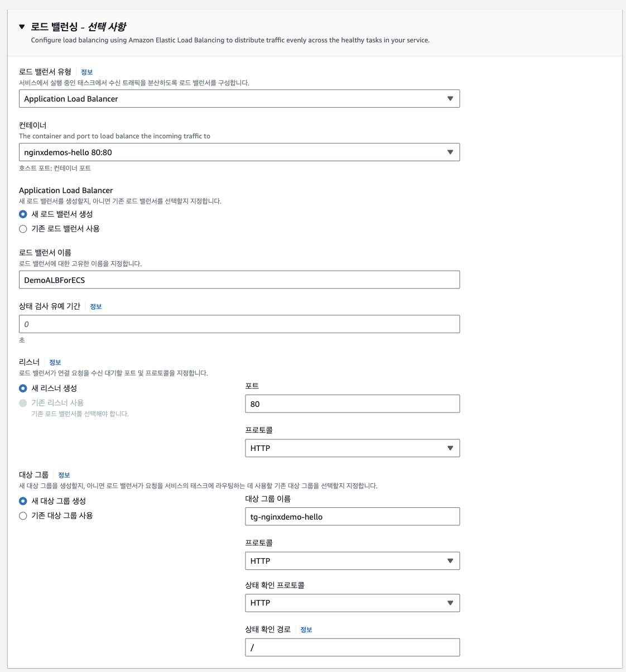Screen dimensions: 626x672
Task: Open the 로드 밸런서 유형 dropdown
Action: click(239, 99)
